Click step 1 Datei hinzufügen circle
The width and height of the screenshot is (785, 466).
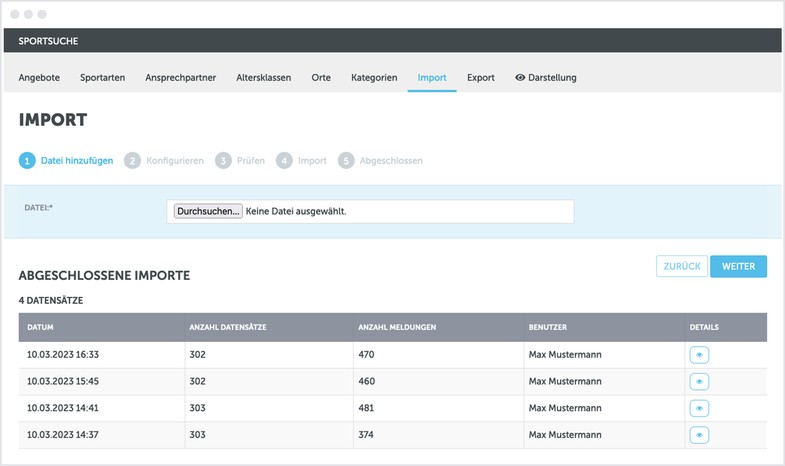pyautogui.click(x=27, y=160)
